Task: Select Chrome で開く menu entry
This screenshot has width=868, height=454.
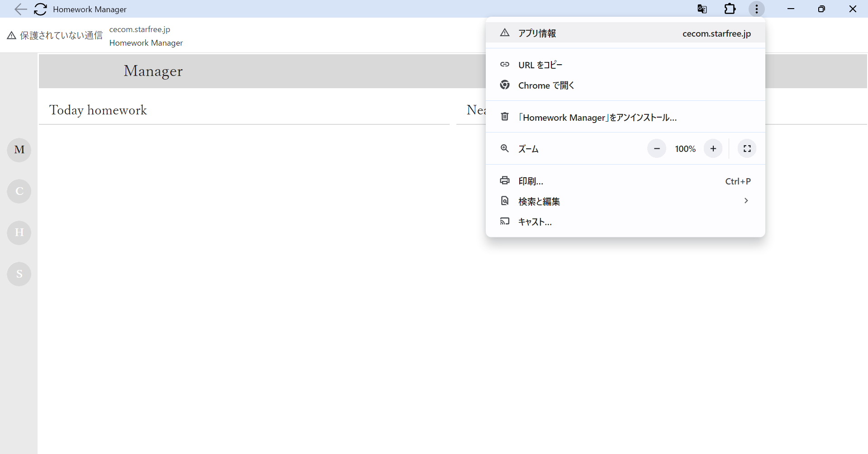Action: 626,85
